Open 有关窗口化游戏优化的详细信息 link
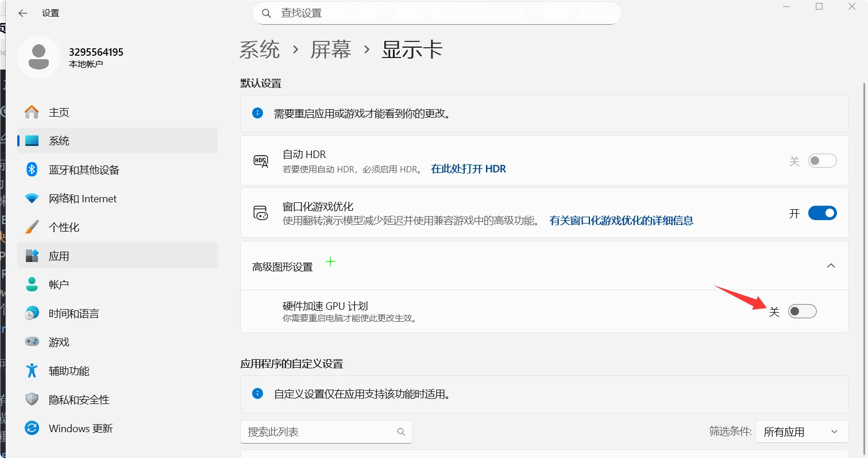The width and height of the screenshot is (868, 458). 620,220
